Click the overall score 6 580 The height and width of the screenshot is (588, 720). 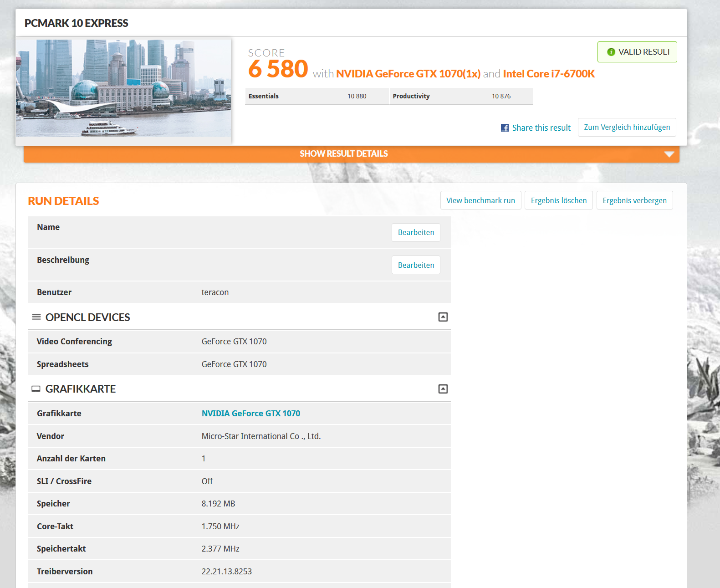(278, 69)
